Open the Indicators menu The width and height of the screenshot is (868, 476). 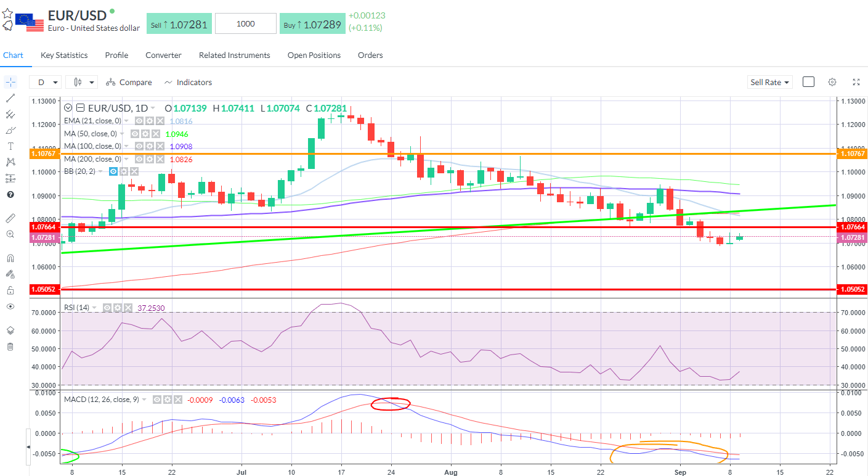pos(188,82)
